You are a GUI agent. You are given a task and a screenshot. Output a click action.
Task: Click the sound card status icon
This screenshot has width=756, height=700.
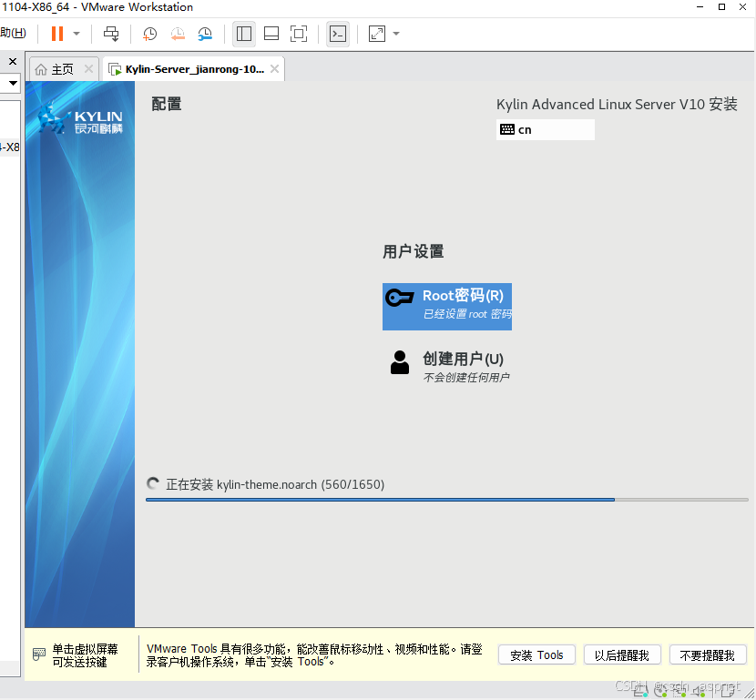[x=700, y=692]
